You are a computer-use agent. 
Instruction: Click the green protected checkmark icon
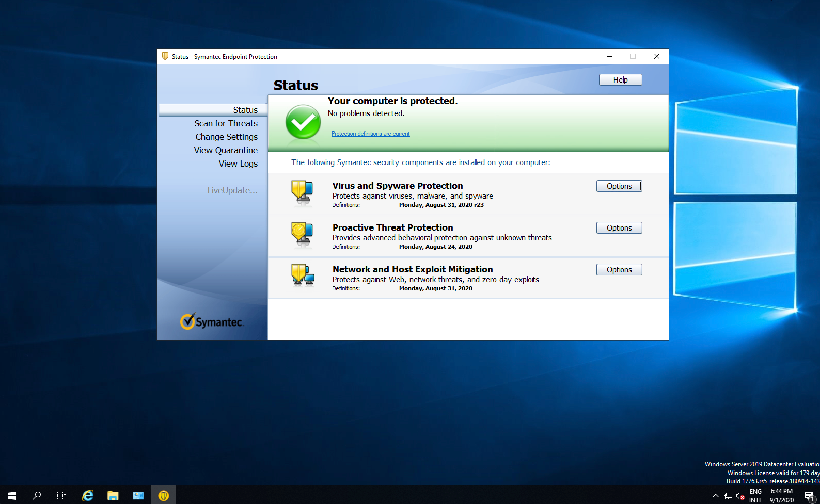[303, 122]
